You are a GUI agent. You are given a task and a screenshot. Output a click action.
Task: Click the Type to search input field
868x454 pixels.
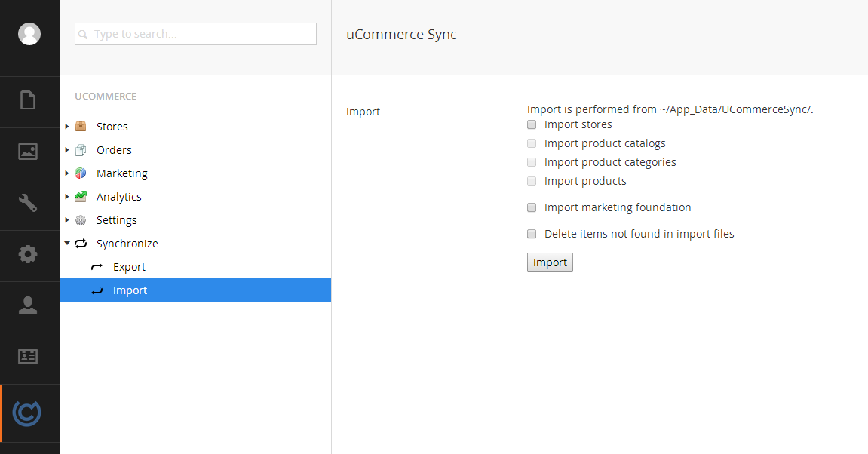196,34
